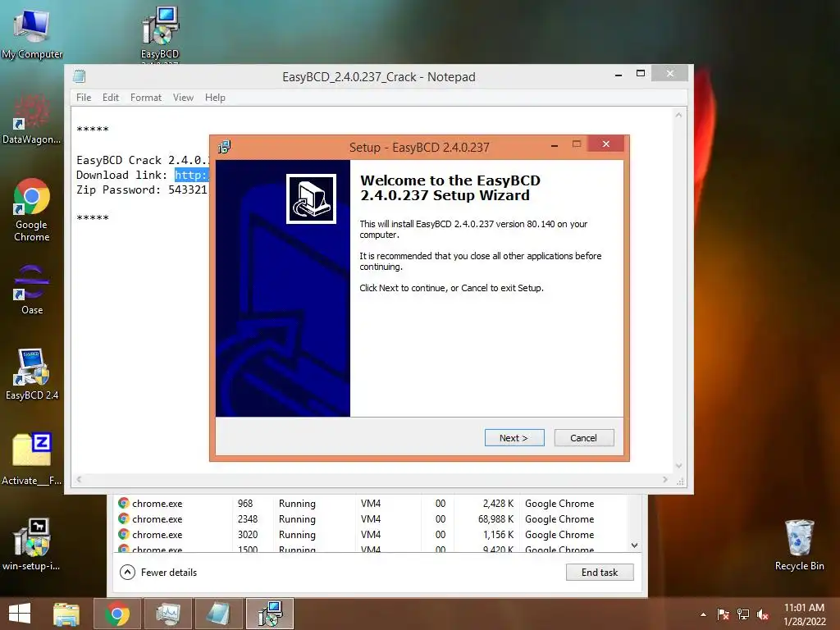The height and width of the screenshot is (630, 840).
Task: Switch to EasyBCD Setup in taskbar
Action: click(270, 614)
